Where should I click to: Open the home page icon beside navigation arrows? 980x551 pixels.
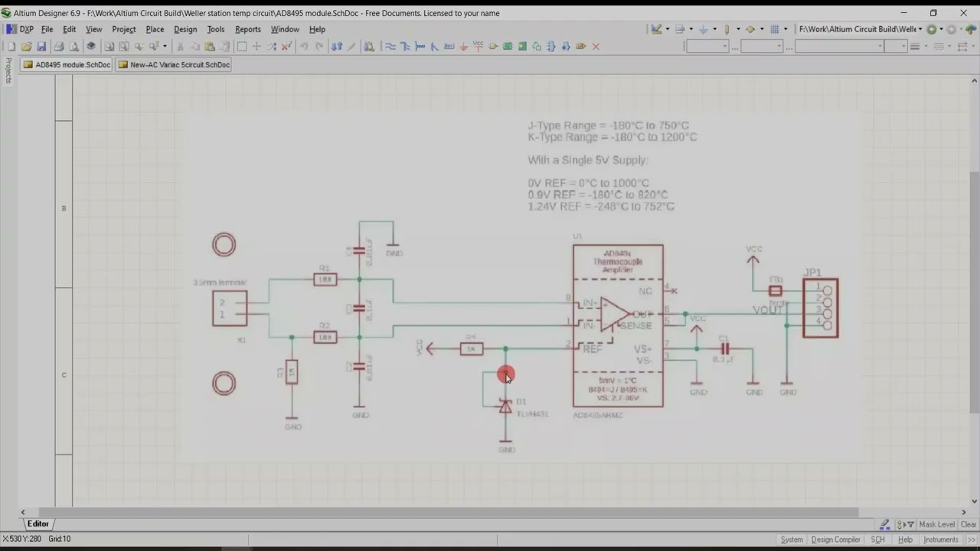[971, 29]
